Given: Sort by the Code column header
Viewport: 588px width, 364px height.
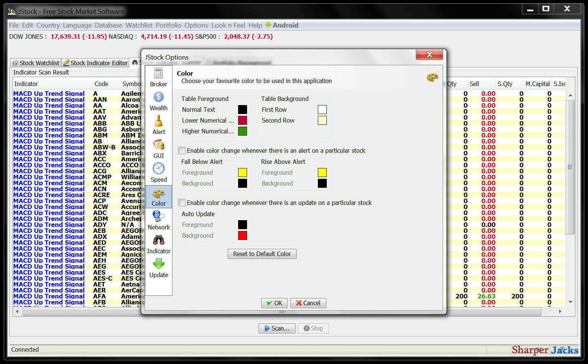Looking at the screenshot, I should point(106,84).
